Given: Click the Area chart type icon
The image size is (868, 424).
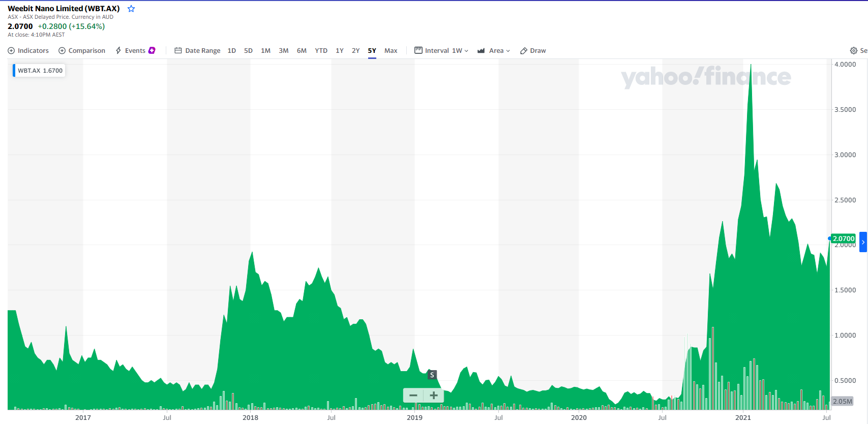Looking at the screenshot, I should (481, 50).
